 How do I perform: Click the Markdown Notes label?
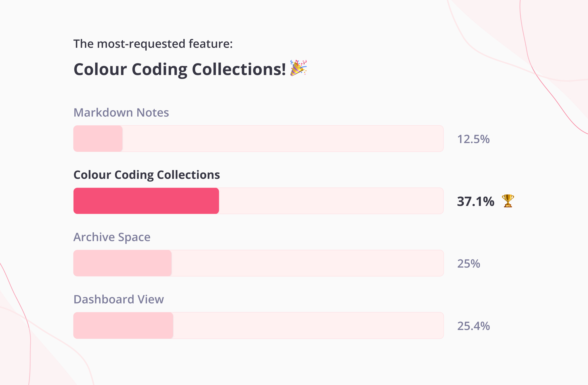pyautogui.click(x=121, y=113)
